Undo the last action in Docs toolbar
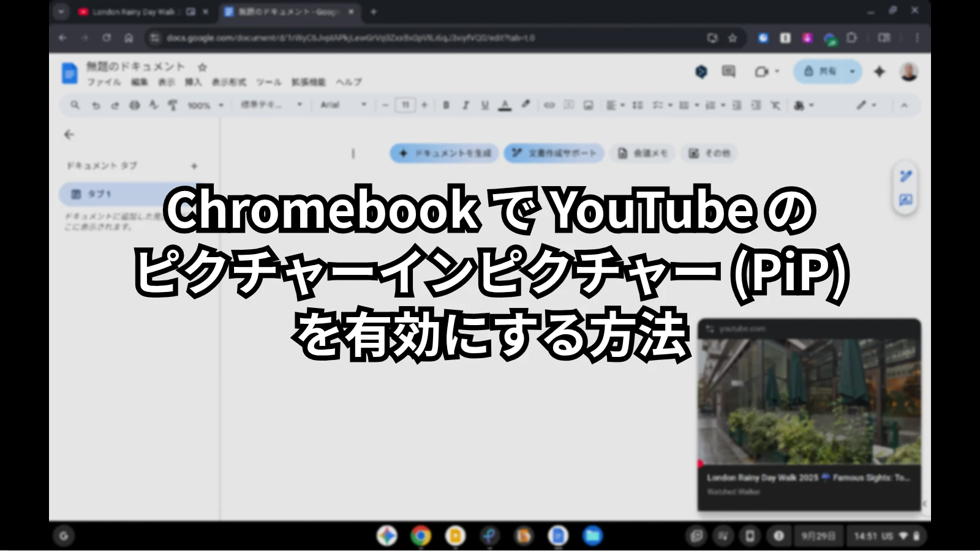Viewport: 980px width, 551px height. click(x=96, y=105)
